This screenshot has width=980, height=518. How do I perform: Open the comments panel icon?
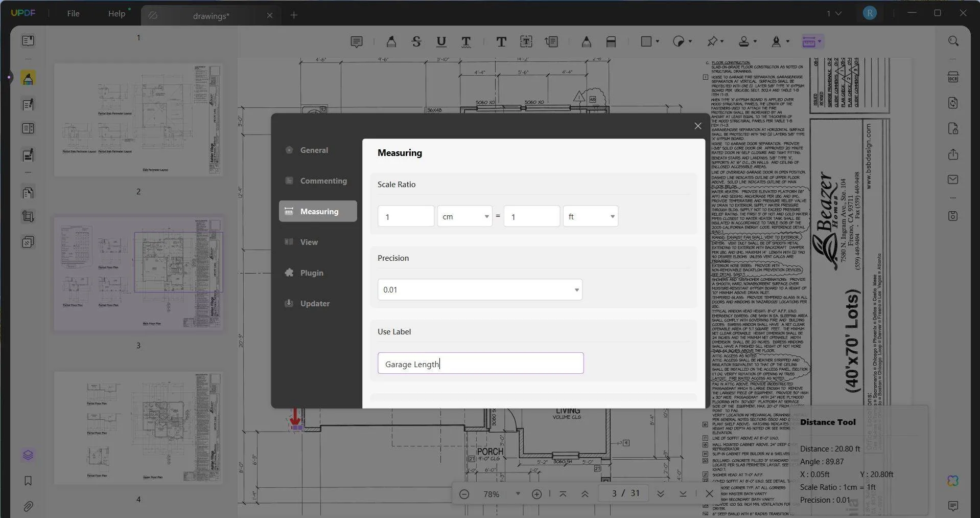[953, 506]
